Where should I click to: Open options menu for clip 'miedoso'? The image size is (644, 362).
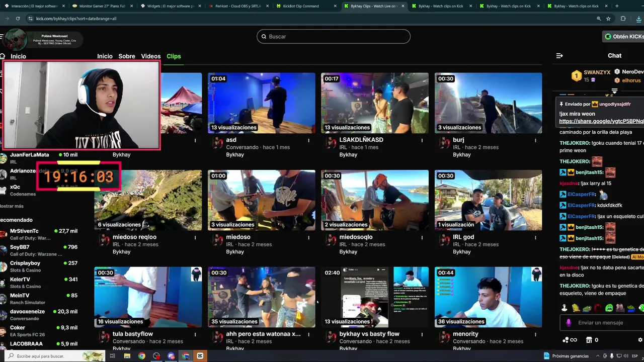click(x=308, y=237)
